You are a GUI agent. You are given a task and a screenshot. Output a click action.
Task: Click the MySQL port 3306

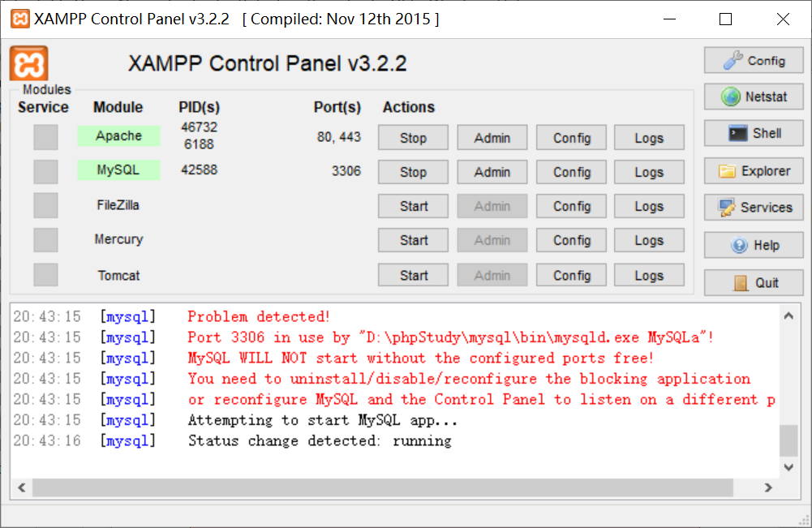coord(346,171)
